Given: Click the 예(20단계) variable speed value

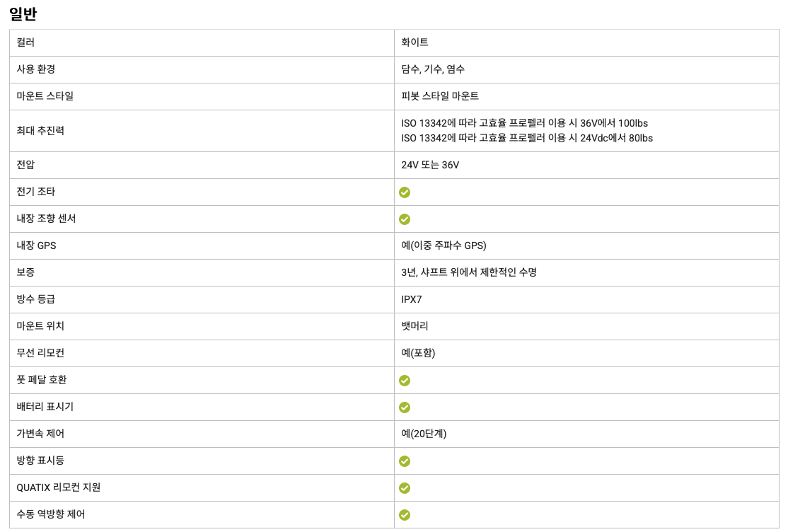Looking at the screenshot, I should click(x=424, y=434).
